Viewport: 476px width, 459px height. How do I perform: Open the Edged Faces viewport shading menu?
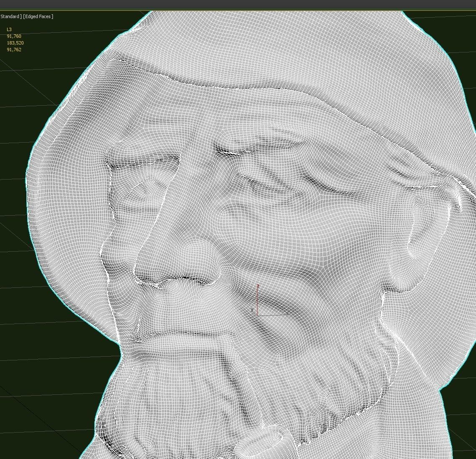click(x=38, y=16)
